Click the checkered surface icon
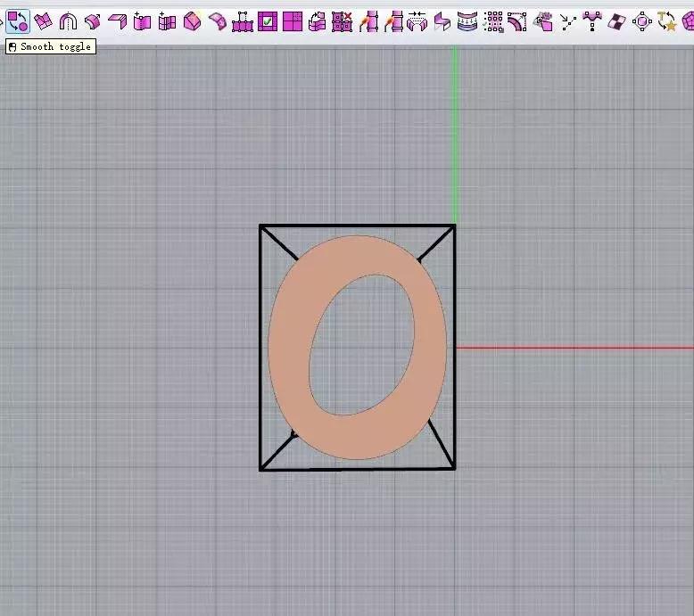The width and height of the screenshot is (694, 616). tap(617, 21)
